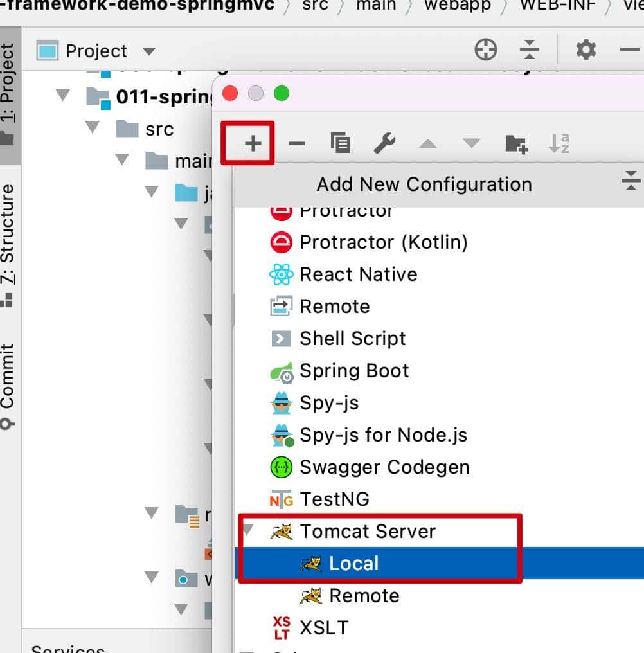Open the Services tool window tab
The height and width of the screenshot is (653, 644).
tap(67, 648)
